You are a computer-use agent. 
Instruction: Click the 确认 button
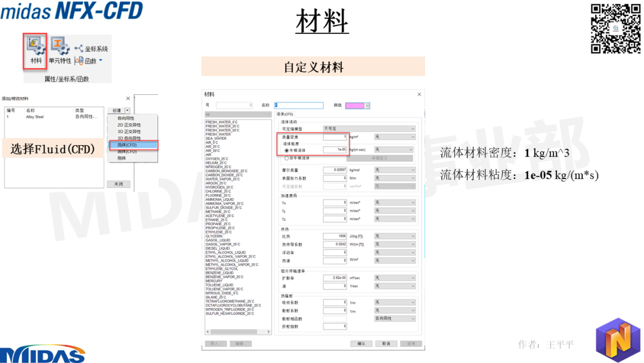361,344
